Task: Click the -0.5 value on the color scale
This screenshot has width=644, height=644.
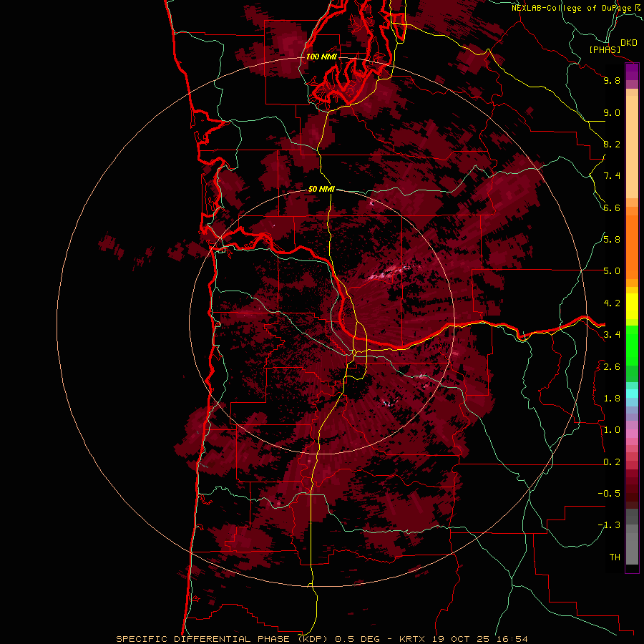Action: (609, 494)
